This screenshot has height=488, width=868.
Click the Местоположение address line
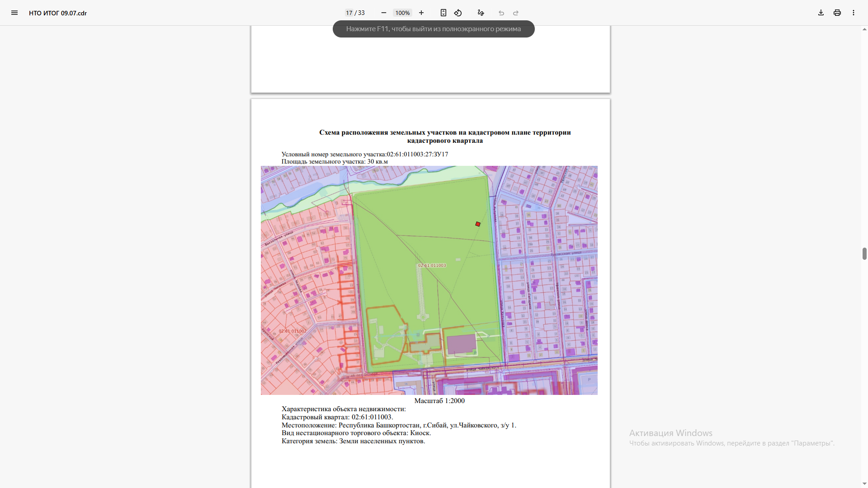tap(399, 425)
